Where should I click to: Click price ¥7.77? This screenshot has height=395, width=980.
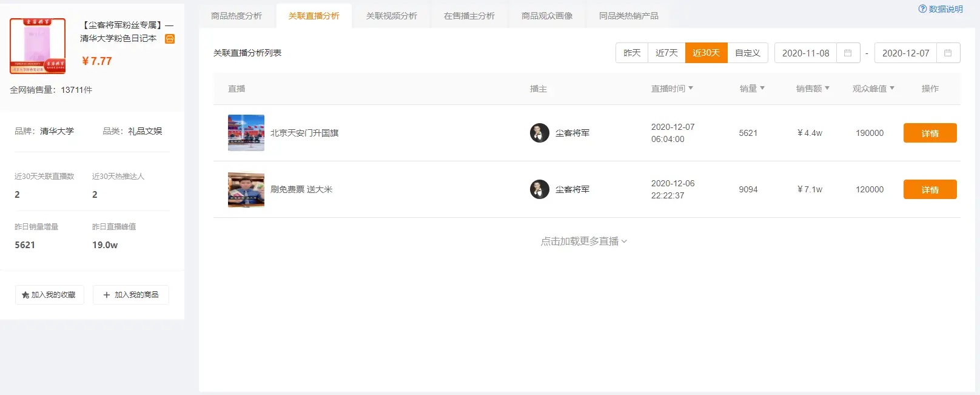(97, 61)
